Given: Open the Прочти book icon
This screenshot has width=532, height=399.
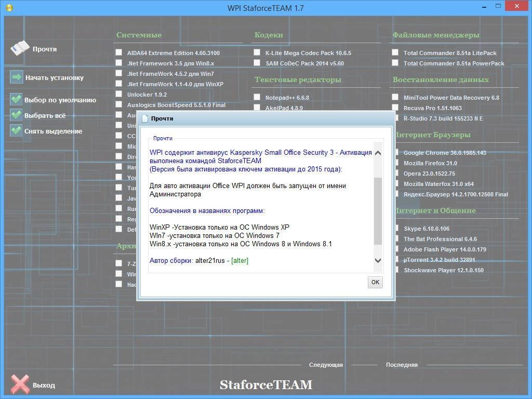Looking at the screenshot, I should pos(20,48).
